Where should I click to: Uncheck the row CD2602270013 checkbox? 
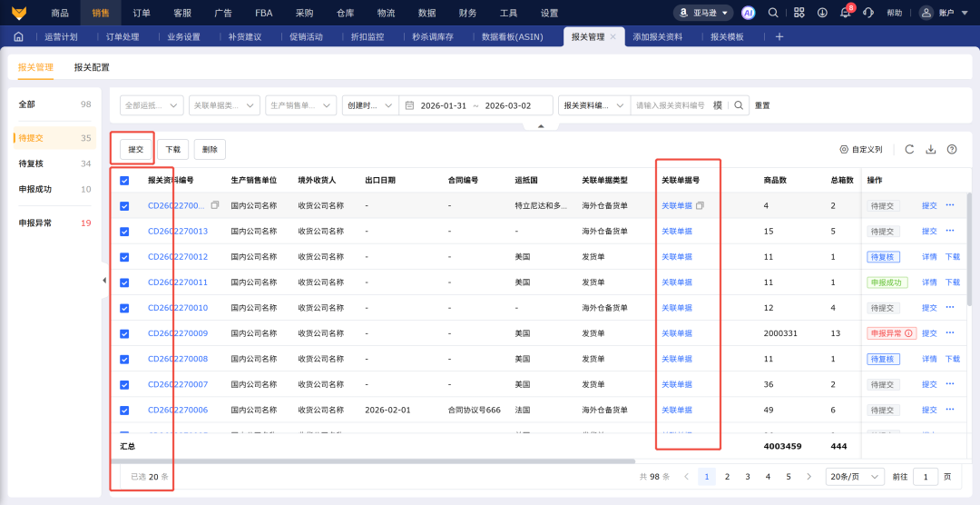coord(124,232)
